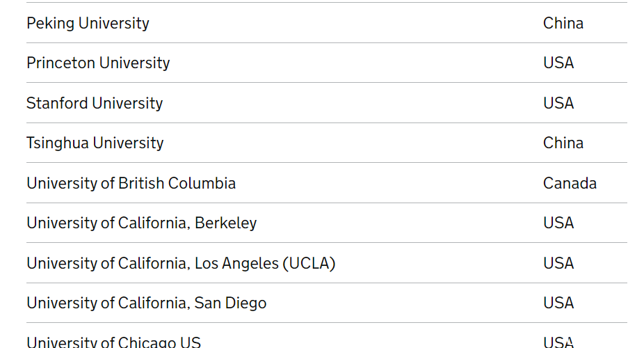Click the Canada country cell

tap(570, 183)
